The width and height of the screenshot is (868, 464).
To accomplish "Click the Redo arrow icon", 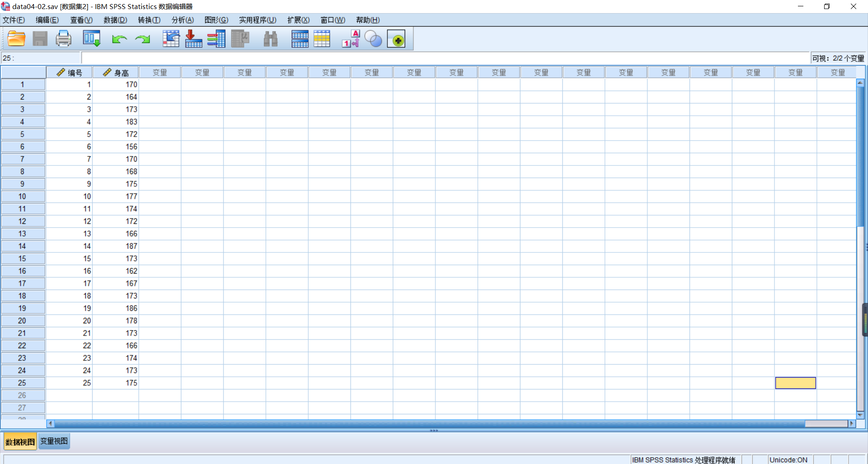I will click(x=143, y=39).
